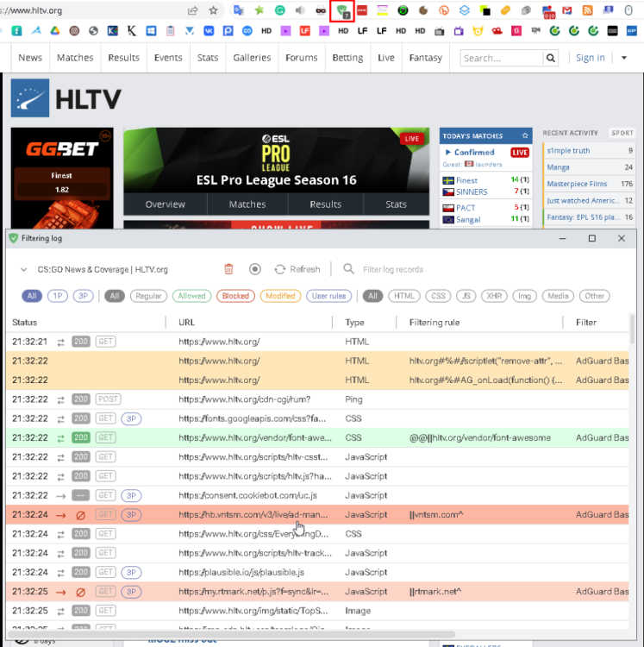
Task: Click the vertical scrollbar of the filtering log
Action: (632, 330)
